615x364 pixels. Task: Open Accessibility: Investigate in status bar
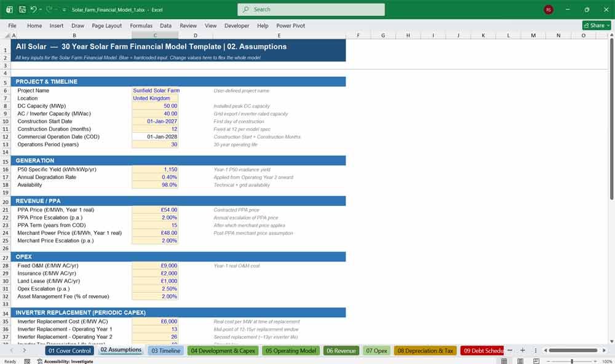tap(65, 362)
